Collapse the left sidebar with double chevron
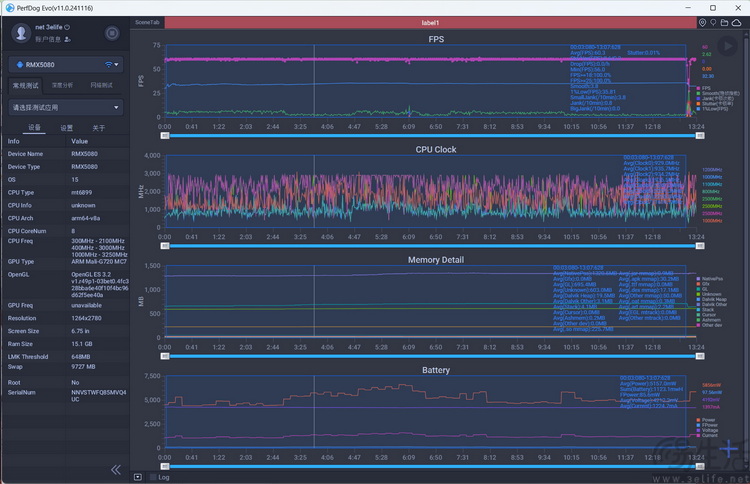The width and height of the screenshot is (750, 484). pyautogui.click(x=116, y=470)
